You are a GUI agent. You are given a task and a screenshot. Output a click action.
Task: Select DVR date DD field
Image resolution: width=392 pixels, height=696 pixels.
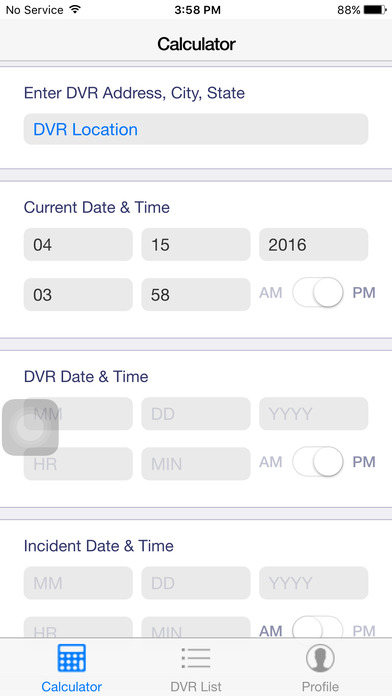196,414
